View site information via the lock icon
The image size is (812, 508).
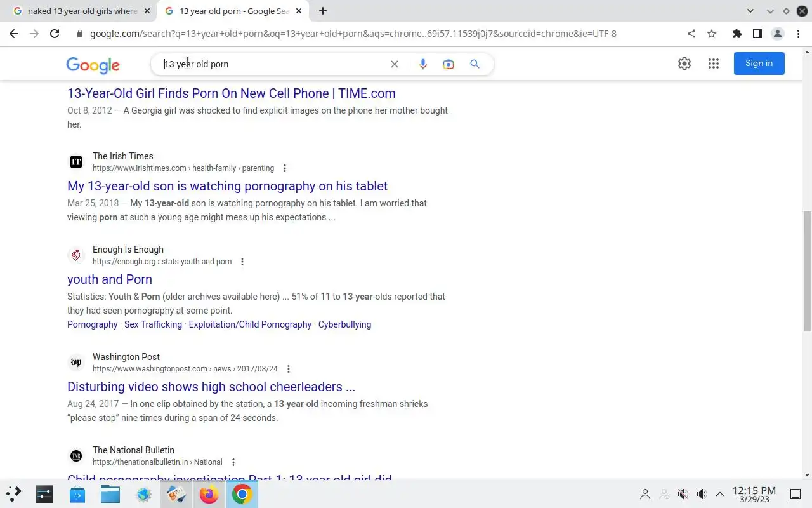(x=80, y=34)
